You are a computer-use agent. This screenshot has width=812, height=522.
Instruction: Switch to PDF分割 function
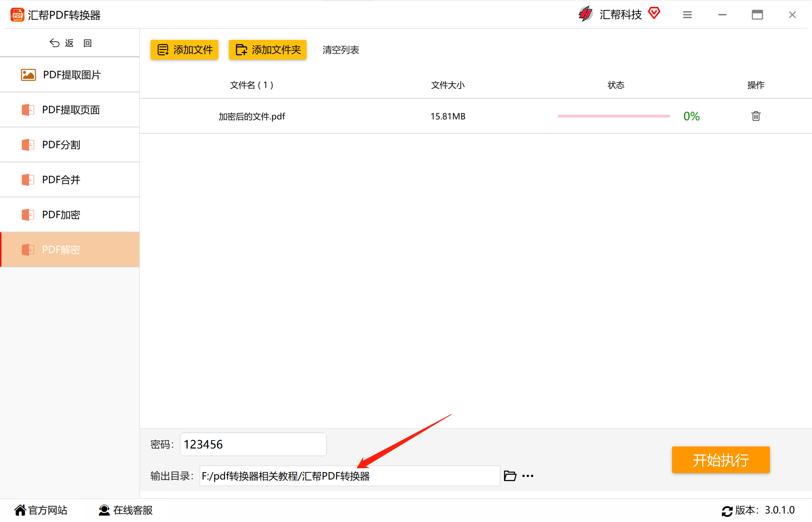[x=70, y=145]
